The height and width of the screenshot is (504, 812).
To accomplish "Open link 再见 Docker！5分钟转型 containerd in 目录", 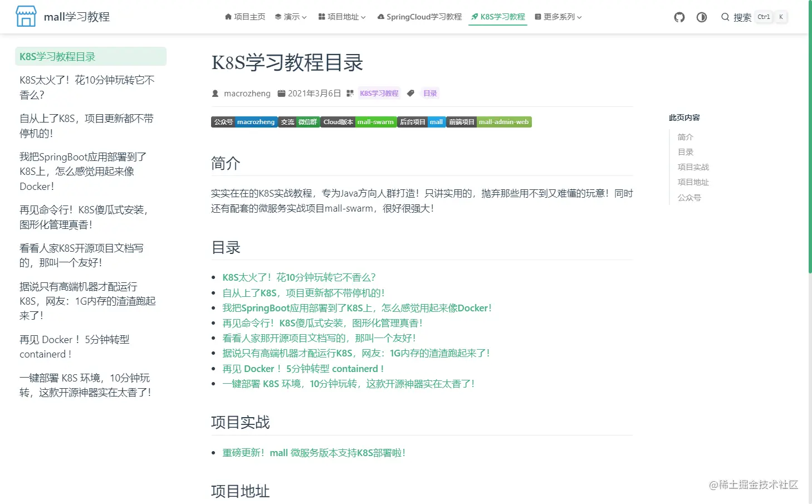I will [303, 369].
